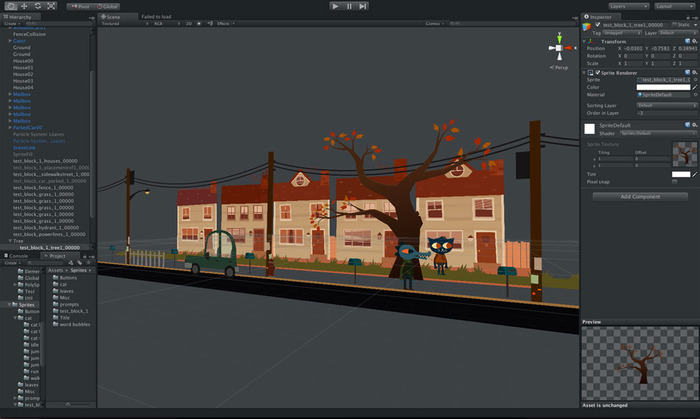Select House03 in the Hierarchy
This screenshot has width=700, height=419.
click(23, 81)
